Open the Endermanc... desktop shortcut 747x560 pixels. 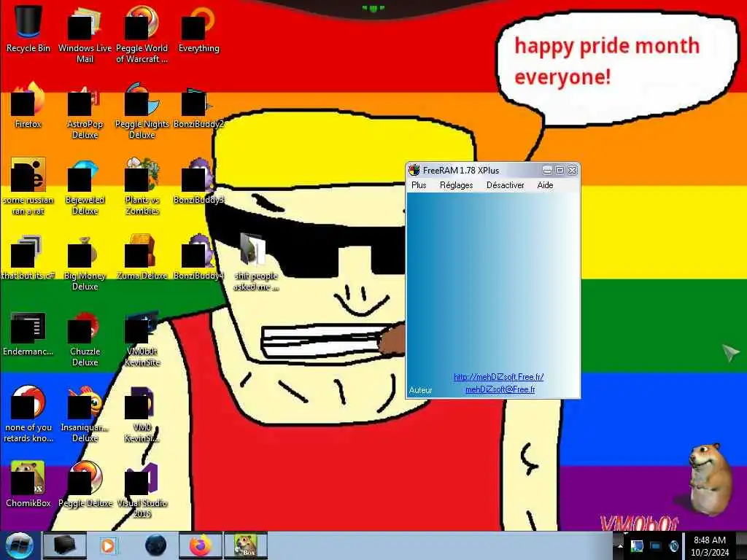coord(28,332)
